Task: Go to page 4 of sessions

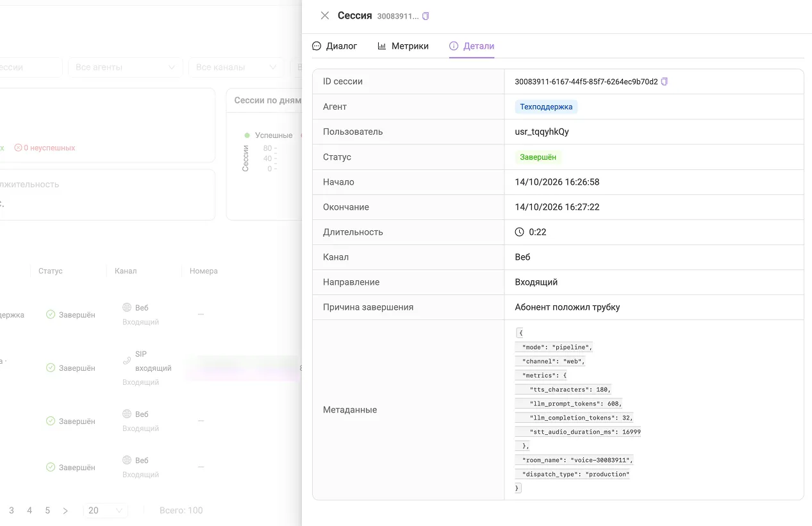Action: pos(29,511)
